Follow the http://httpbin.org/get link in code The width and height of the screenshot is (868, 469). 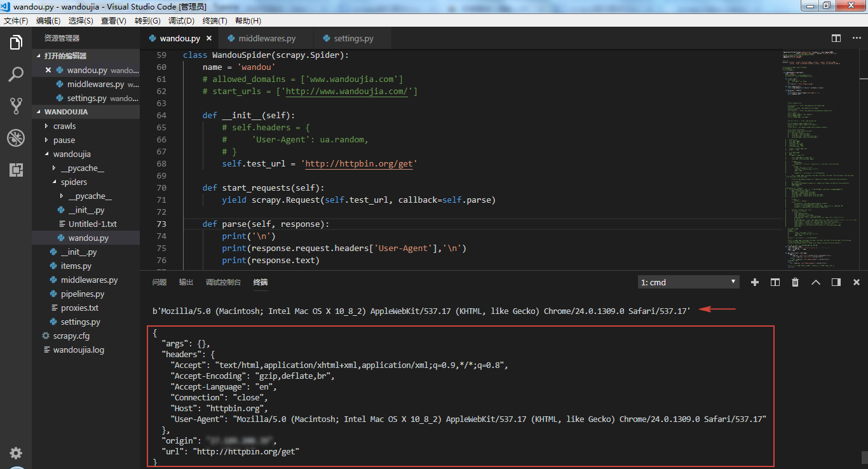click(360, 164)
